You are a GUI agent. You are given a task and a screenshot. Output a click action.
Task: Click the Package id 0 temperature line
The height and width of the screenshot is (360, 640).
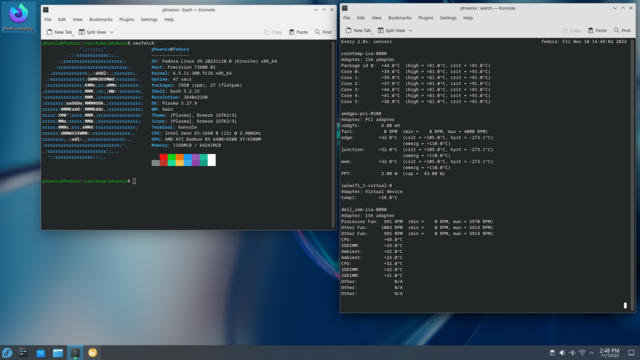416,65
